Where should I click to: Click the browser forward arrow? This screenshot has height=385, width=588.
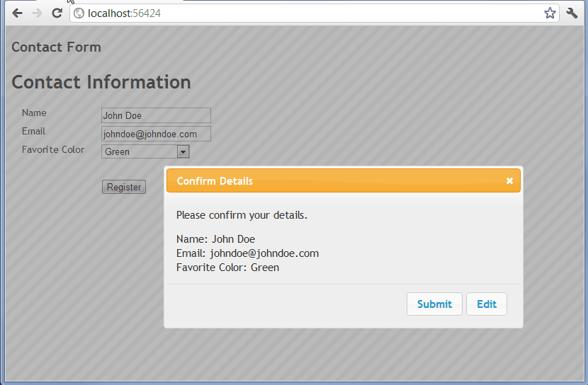[x=38, y=13]
